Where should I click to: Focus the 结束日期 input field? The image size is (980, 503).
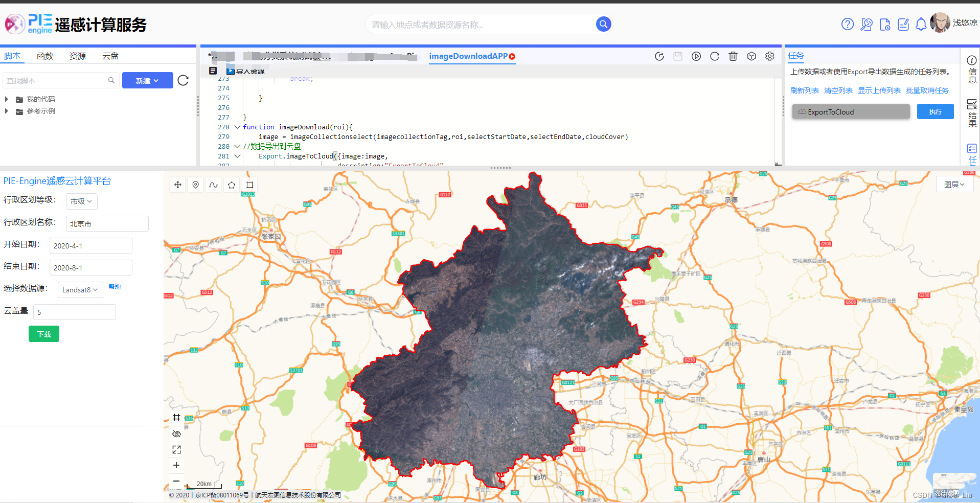(91, 267)
